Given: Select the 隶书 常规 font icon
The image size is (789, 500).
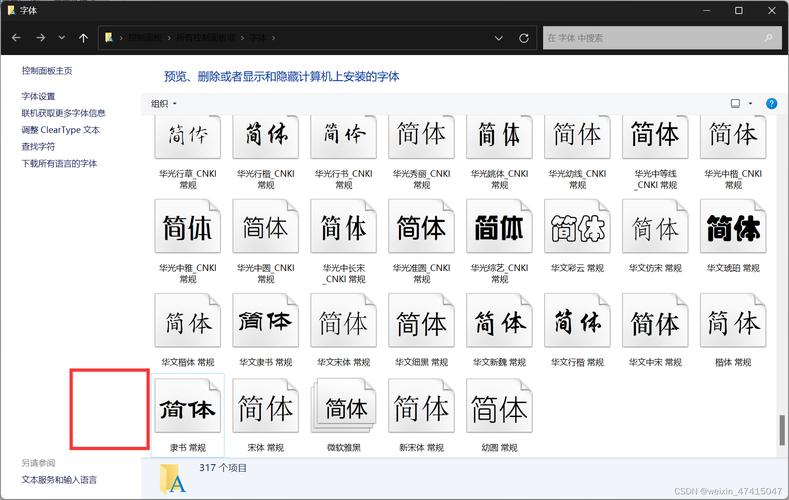Looking at the screenshot, I should [x=188, y=406].
